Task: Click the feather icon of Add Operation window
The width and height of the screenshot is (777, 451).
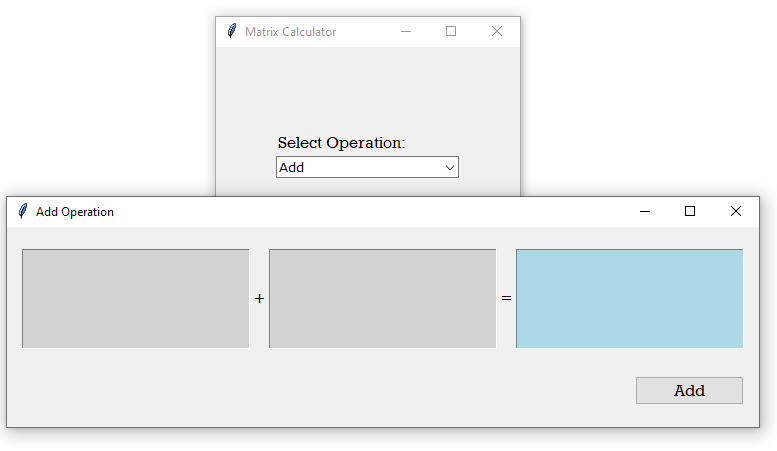Action: pyautogui.click(x=23, y=212)
